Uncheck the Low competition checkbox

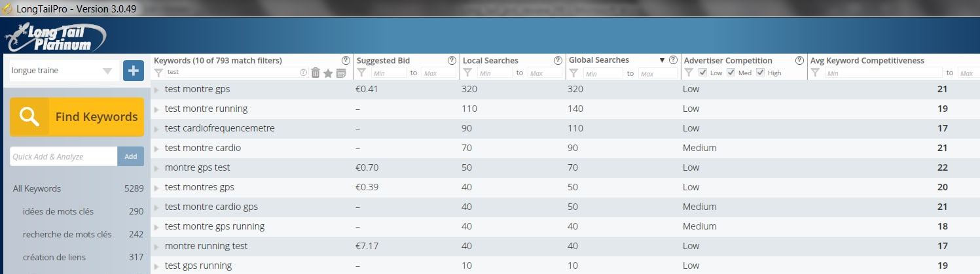tap(702, 73)
